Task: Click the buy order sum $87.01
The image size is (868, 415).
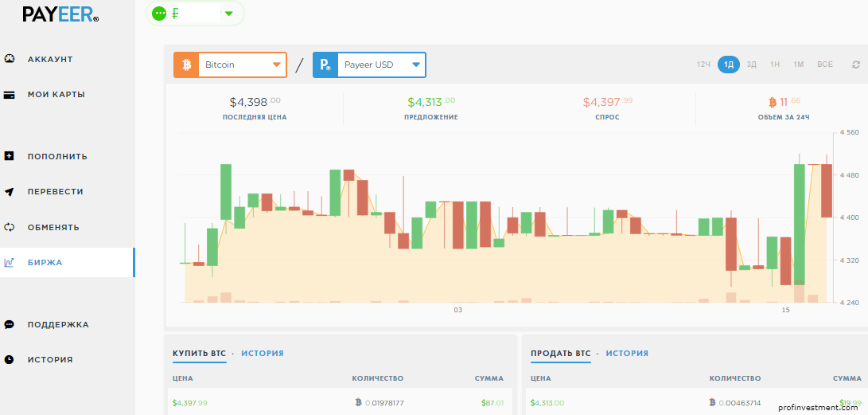Action: [492, 403]
